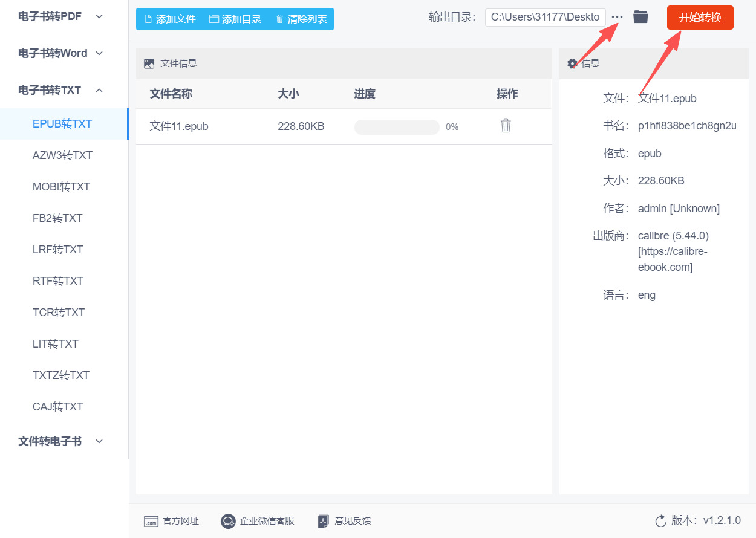Click the format value epub
This screenshot has height=538, width=756.
point(650,154)
